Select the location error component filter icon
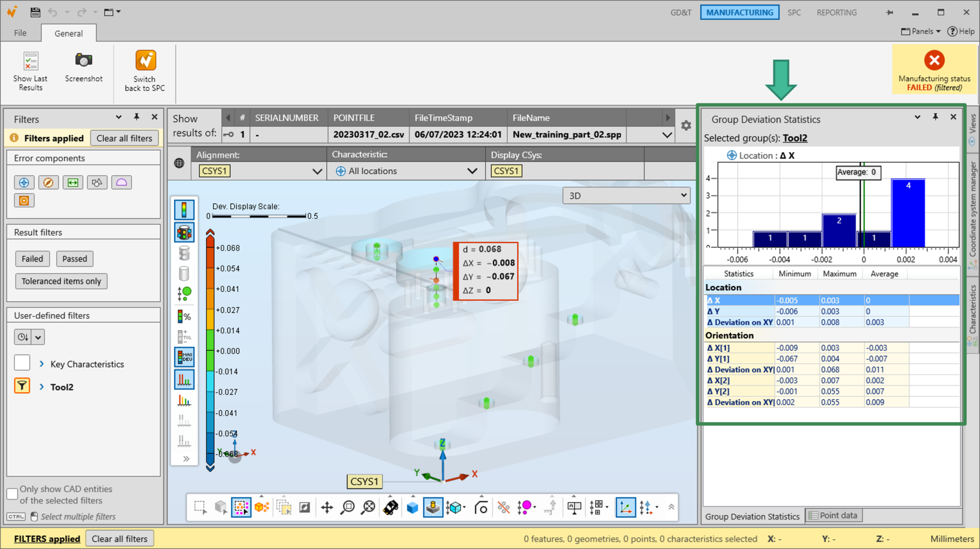The height and width of the screenshot is (549, 980). coord(24,182)
